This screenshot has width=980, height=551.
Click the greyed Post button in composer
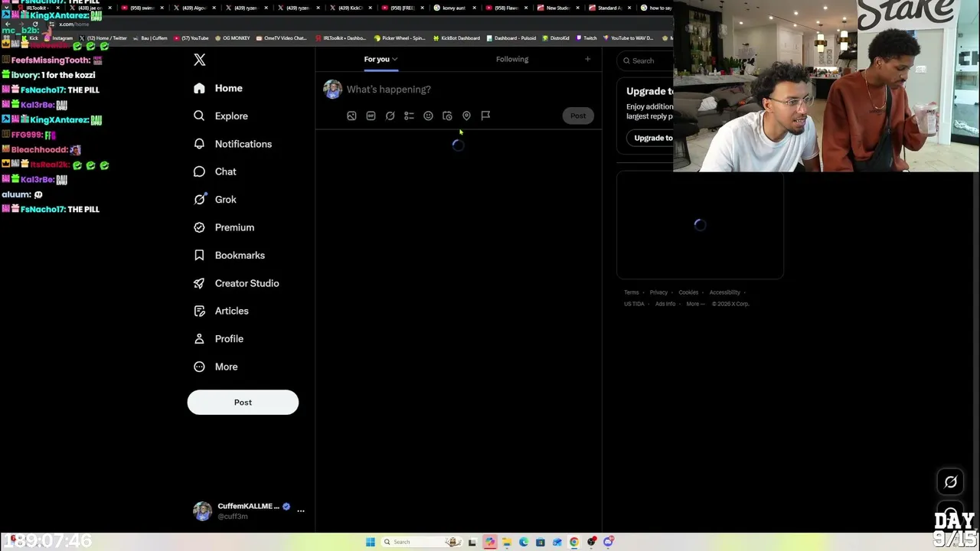tap(578, 116)
